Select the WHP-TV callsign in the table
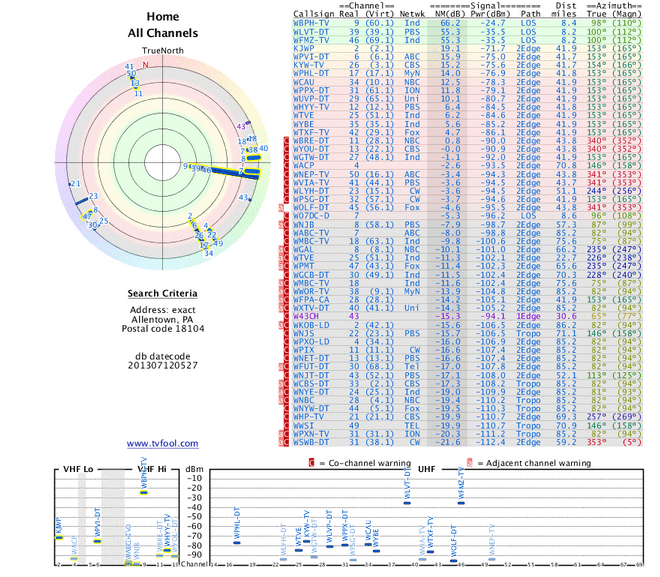The width and height of the screenshot is (660, 577). 309,417
